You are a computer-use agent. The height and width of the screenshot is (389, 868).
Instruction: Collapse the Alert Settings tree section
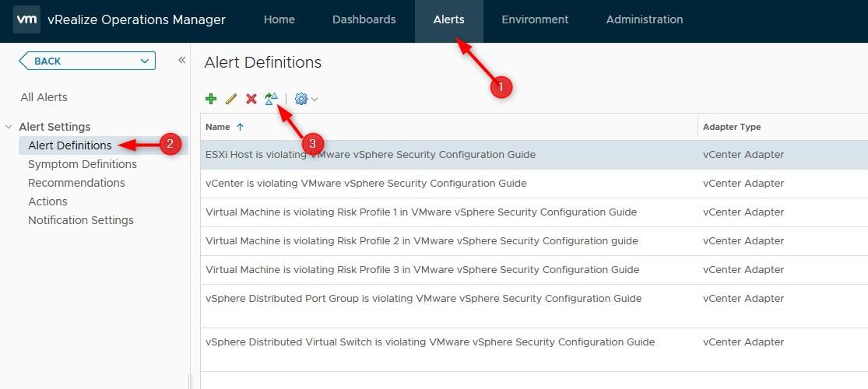(9, 127)
